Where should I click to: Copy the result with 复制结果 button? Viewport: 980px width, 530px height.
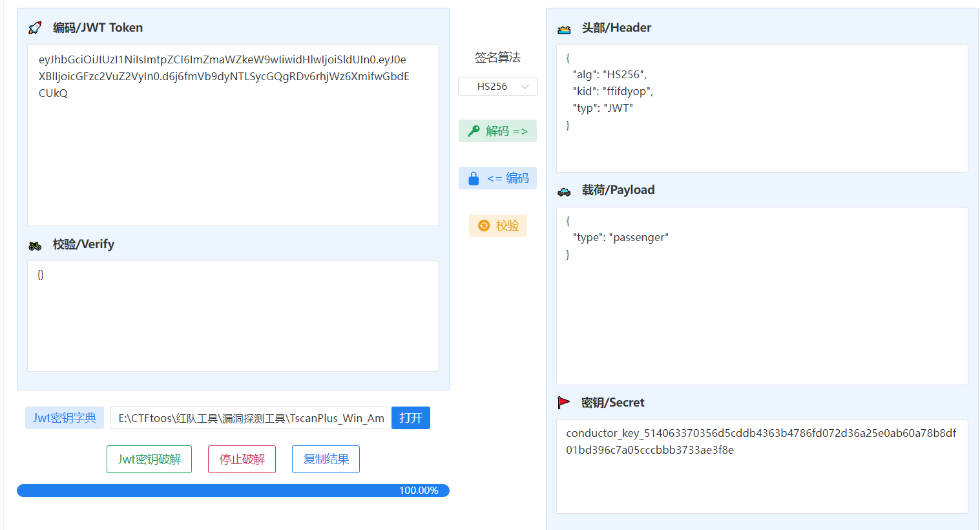pos(326,460)
